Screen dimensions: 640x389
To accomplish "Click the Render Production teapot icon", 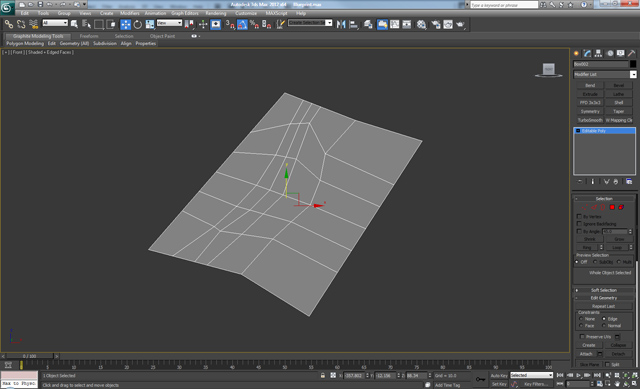I will coord(460,24).
